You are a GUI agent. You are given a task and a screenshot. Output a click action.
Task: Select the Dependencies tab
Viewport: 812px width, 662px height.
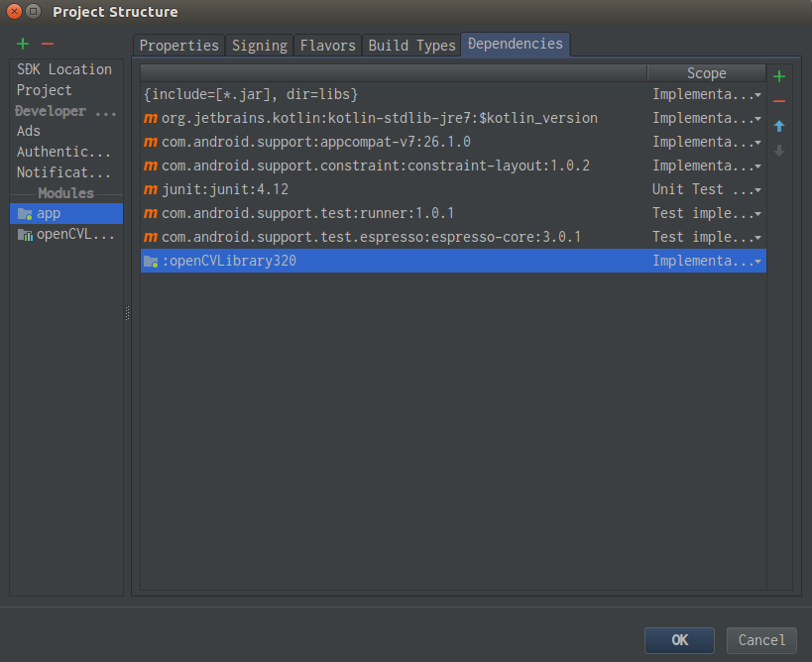coord(516,44)
